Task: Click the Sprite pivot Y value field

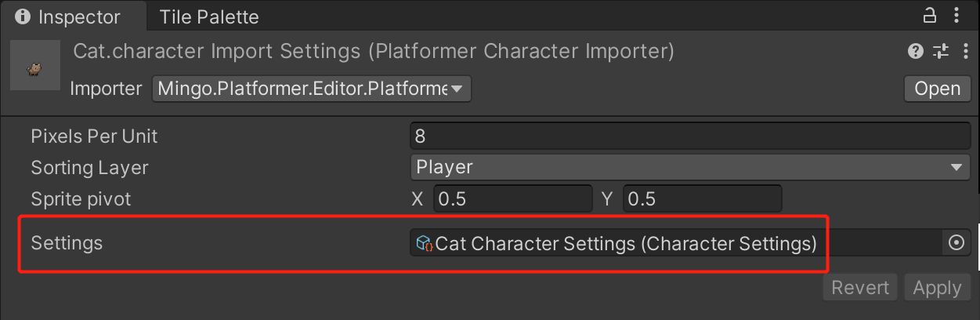Action: click(x=703, y=198)
